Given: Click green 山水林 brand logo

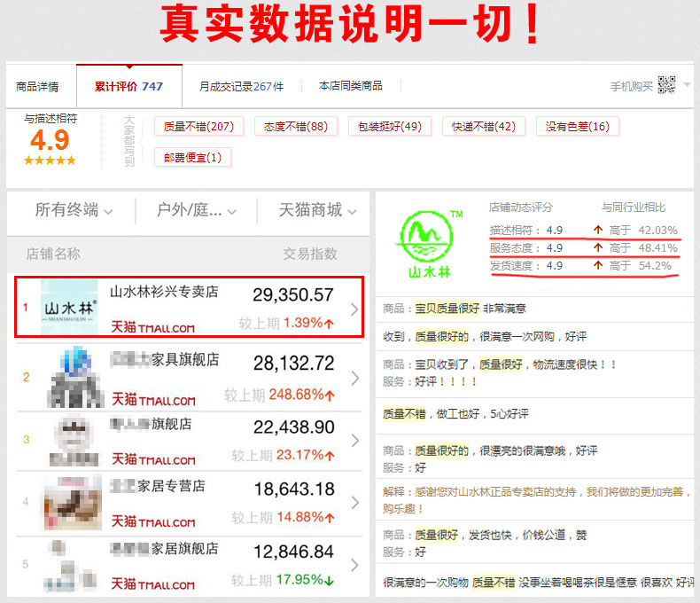Looking at the screenshot, I should point(429,244).
